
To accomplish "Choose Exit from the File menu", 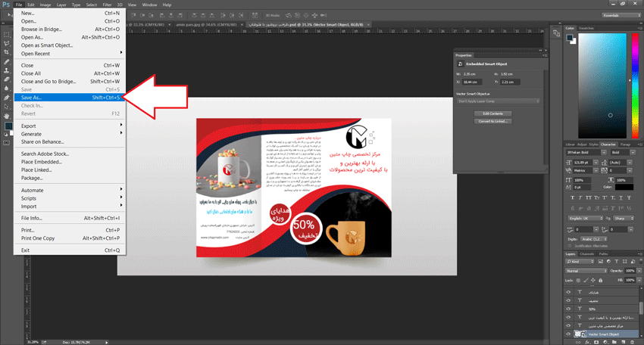I will coord(70,250).
